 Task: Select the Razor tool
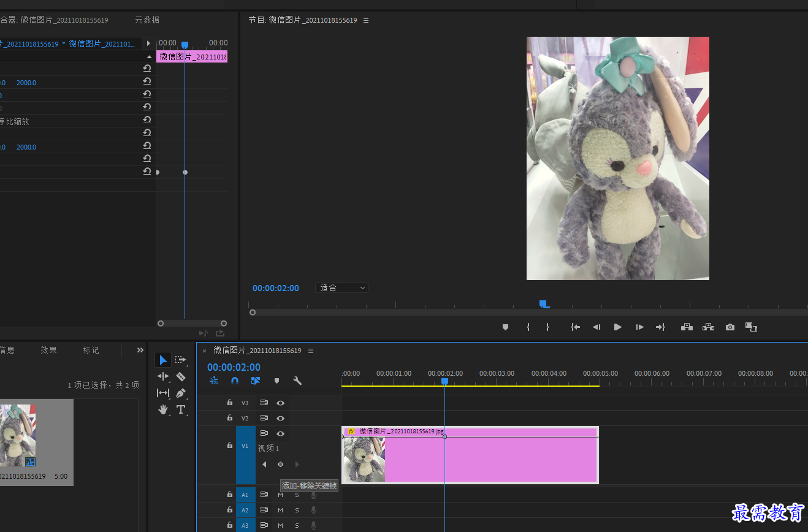(x=181, y=376)
